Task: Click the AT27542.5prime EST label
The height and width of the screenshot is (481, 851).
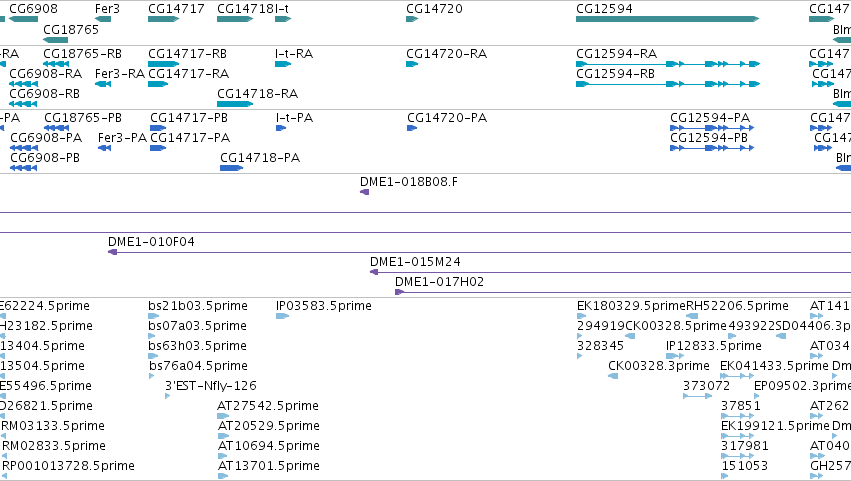Action: pos(268,406)
